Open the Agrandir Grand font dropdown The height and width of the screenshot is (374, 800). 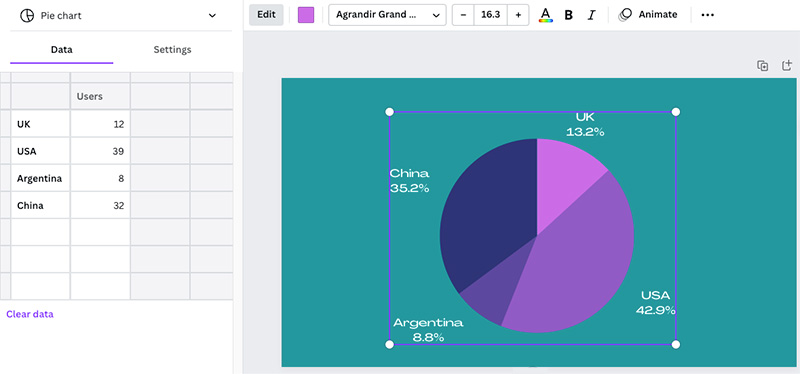point(387,15)
